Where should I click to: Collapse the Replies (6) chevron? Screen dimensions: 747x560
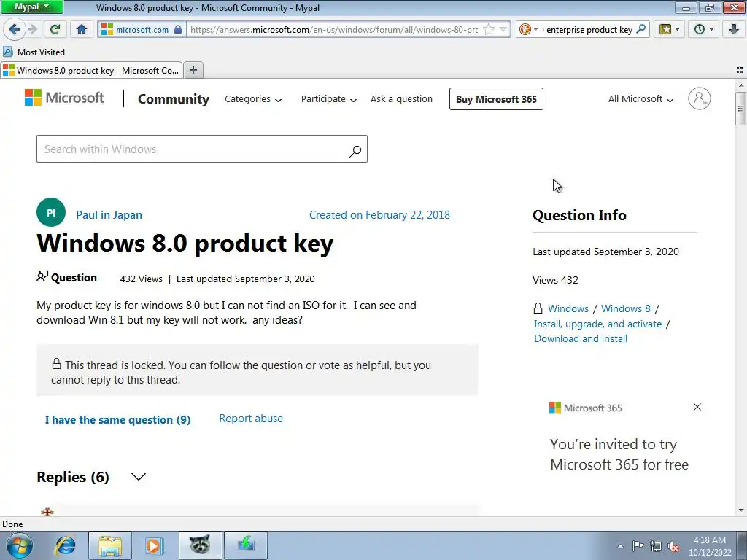pos(138,477)
